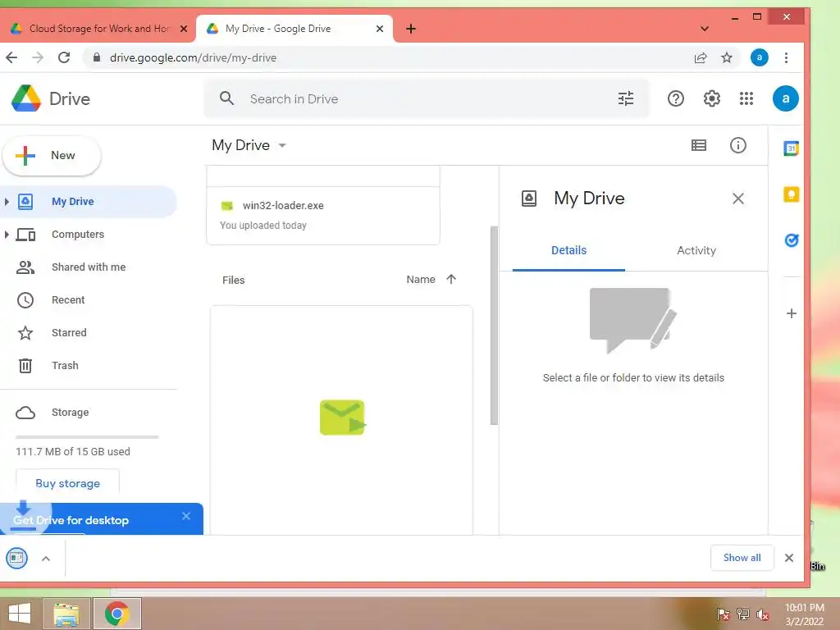Open search options filter icon
Image resolution: width=840 pixels, height=630 pixels.
tap(626, 98)
